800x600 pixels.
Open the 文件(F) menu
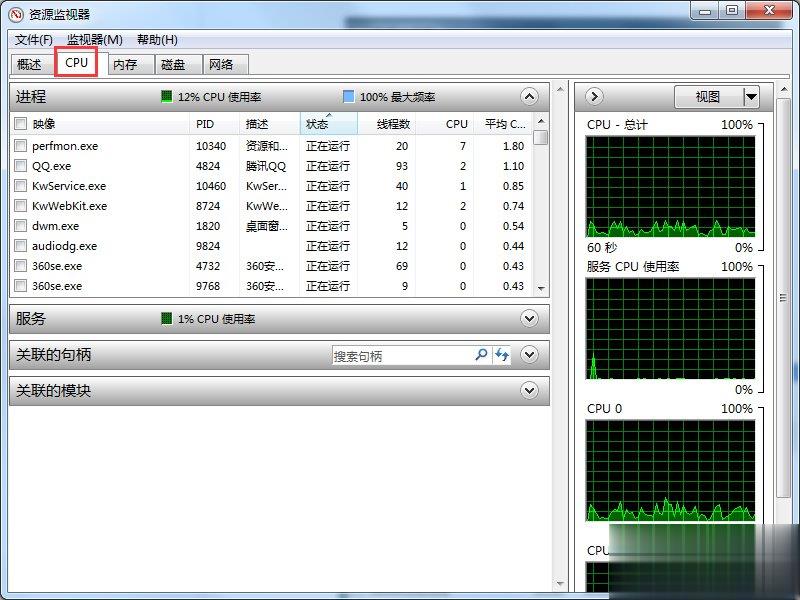click(x=34, y=40)
